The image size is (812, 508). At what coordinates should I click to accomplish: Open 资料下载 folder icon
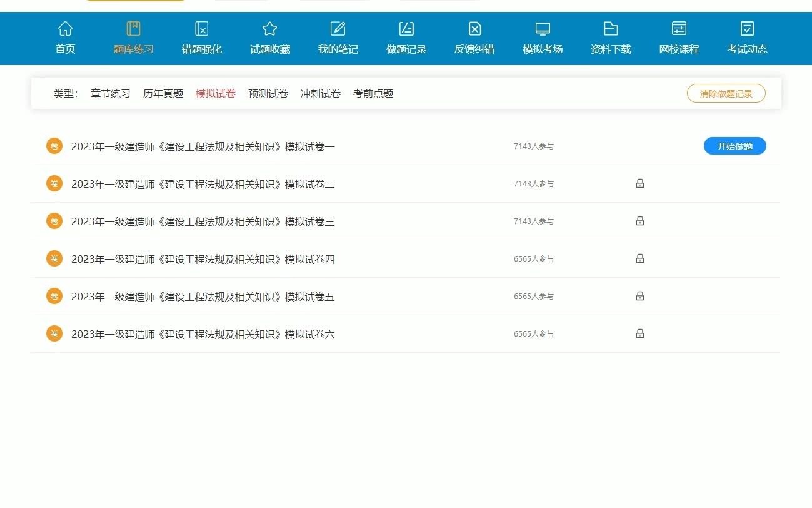611,29
